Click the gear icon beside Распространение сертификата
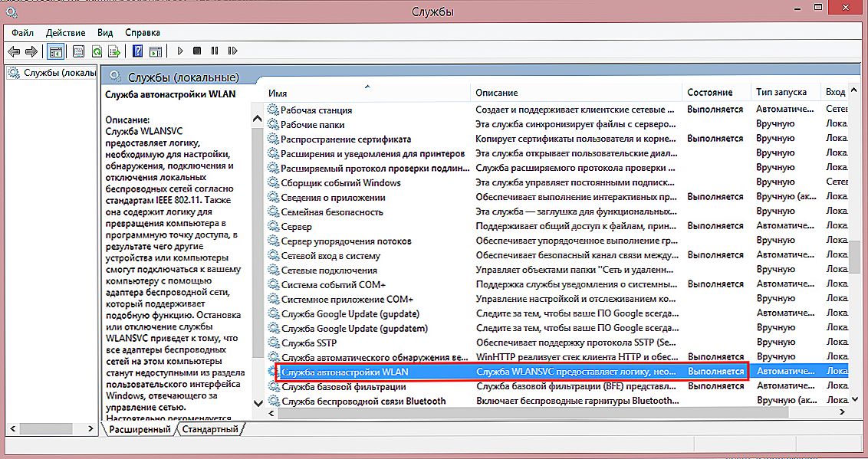This screenshot has width=868, height=459. (x=273, y=139)
